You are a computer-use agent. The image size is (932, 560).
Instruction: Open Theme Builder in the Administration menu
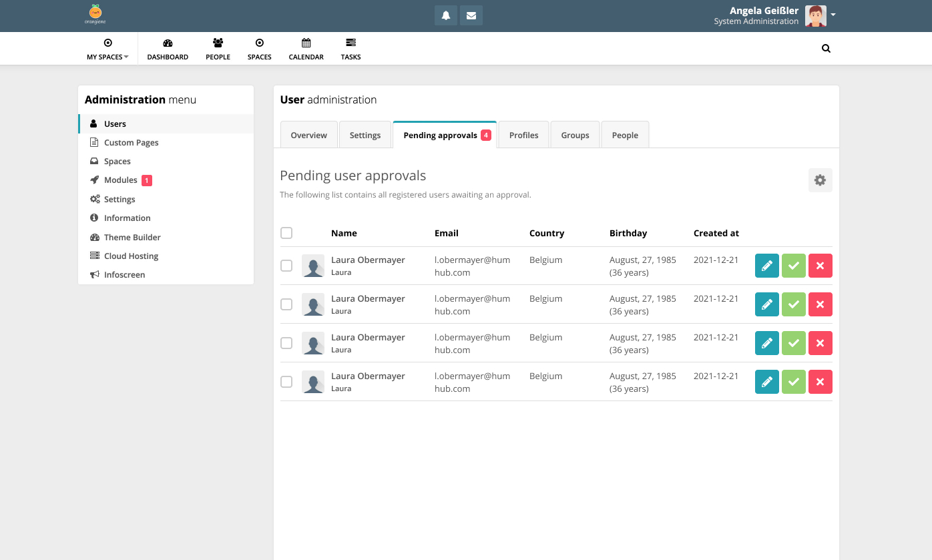point(132,237)
